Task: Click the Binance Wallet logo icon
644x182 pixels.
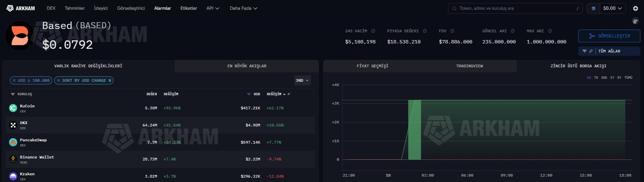Action: coord(13,159)
